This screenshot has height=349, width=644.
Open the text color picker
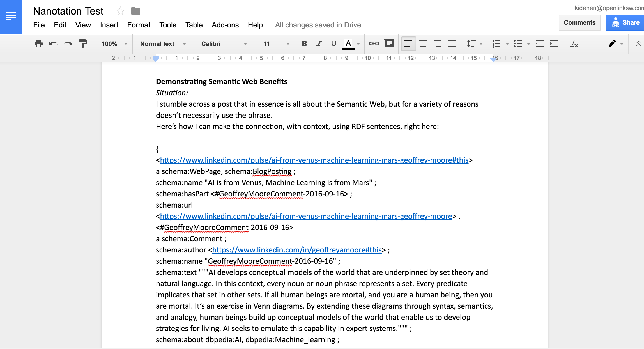(x=348, y=44)
